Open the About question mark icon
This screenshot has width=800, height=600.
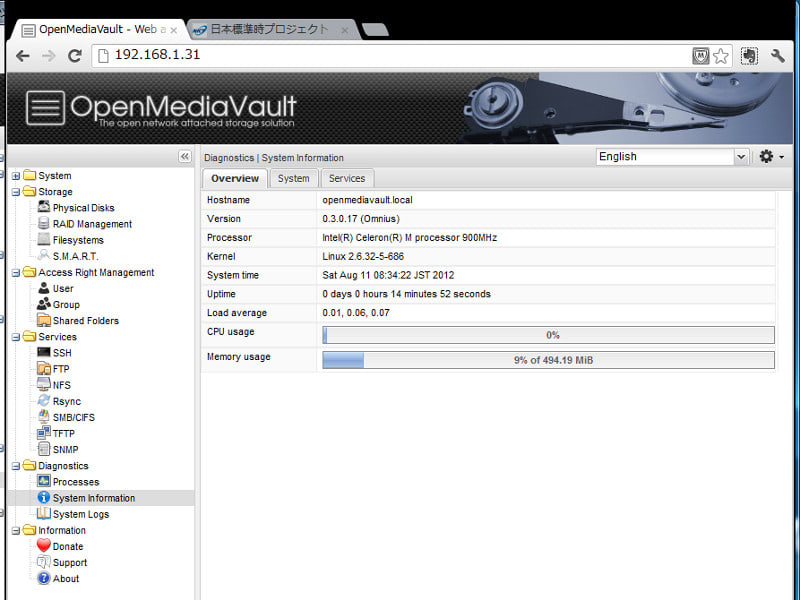coord(44,579)
